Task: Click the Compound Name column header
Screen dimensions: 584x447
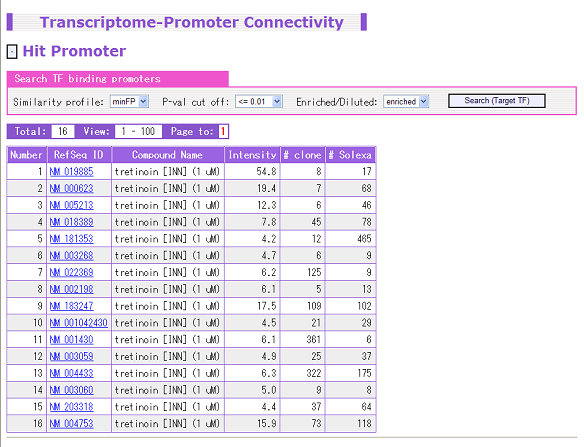Action: 168,155
